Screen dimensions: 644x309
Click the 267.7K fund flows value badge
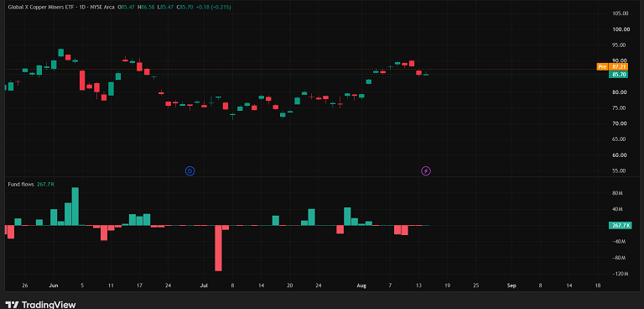point(621,226)
